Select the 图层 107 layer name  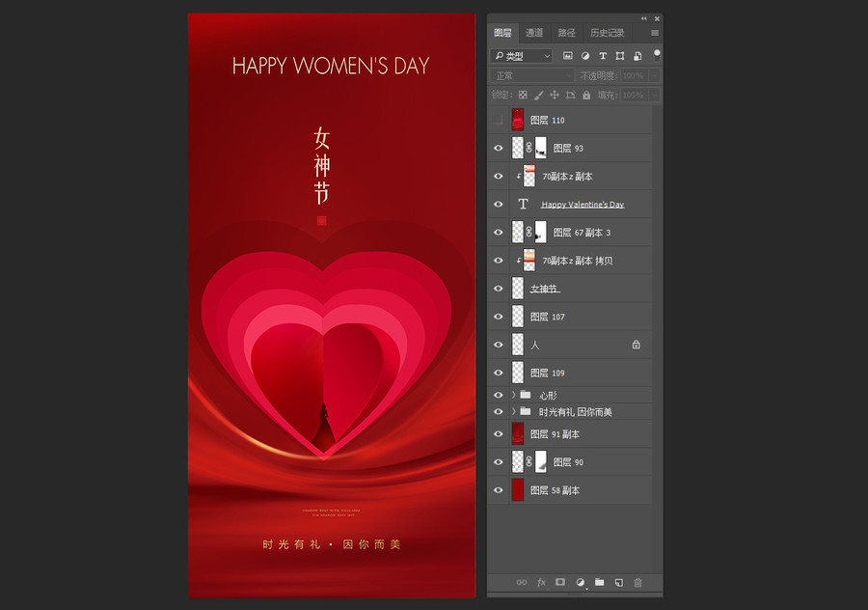(x=548, y=317)
